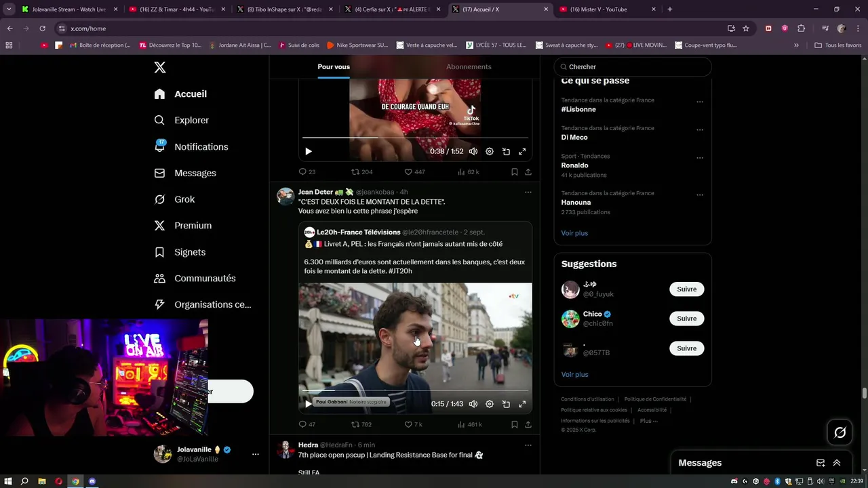
Task: Click the X logo in sidebar
Action: (x=160, y=67)
